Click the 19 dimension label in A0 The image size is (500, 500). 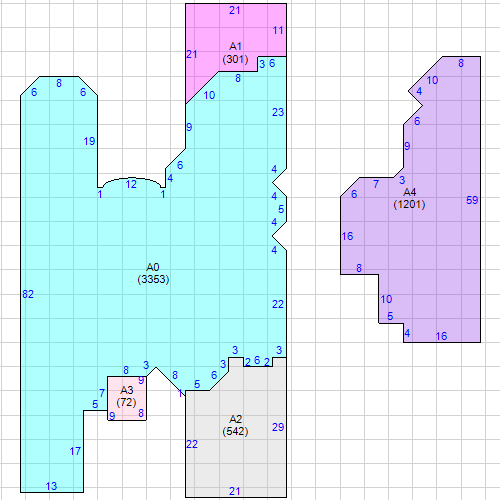(89, 141)
